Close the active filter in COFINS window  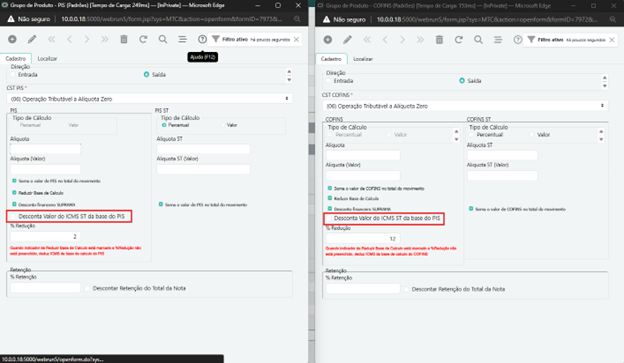pos(612,40)
